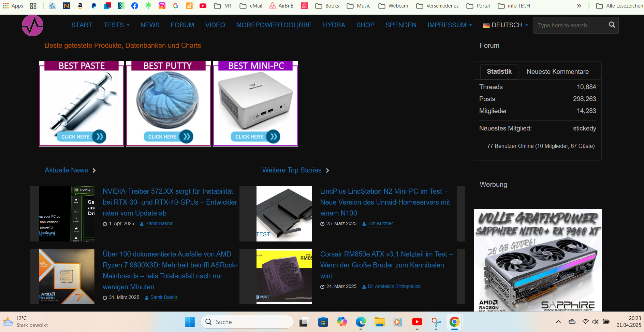
Task: Open the NEWS menu item
Action: coord(150,25)
